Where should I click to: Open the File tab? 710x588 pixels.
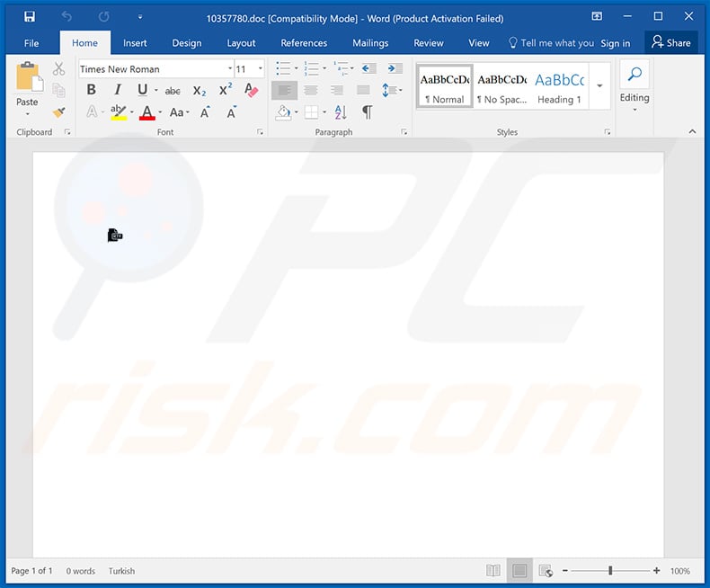pos(31,43)
